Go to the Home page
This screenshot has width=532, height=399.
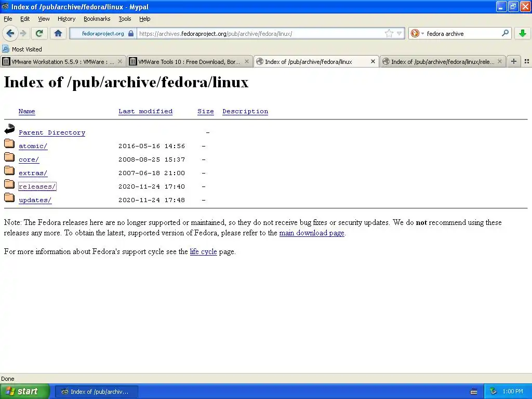(58, 33)
